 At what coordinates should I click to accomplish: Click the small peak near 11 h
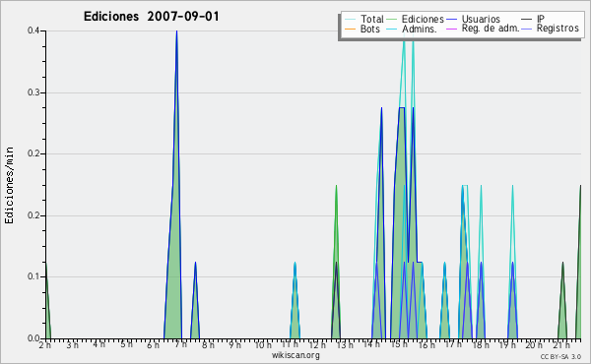(x=295, y=301)
